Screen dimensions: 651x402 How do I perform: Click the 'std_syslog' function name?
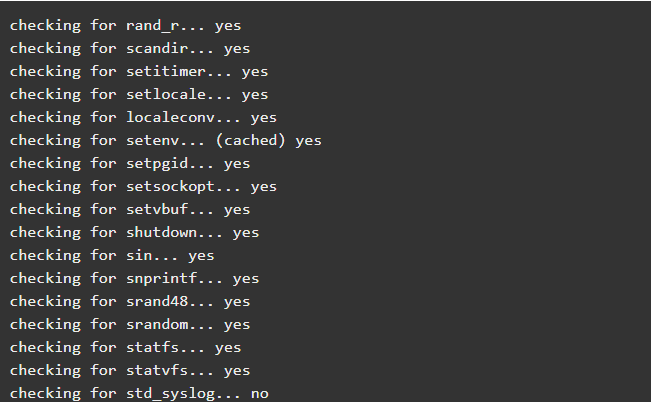click(170, 394)
